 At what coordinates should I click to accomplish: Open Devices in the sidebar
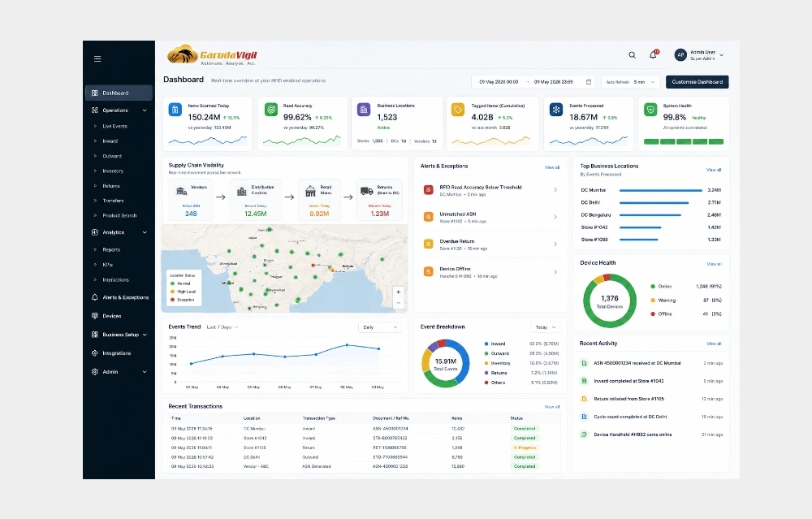[x=112, y=316]
